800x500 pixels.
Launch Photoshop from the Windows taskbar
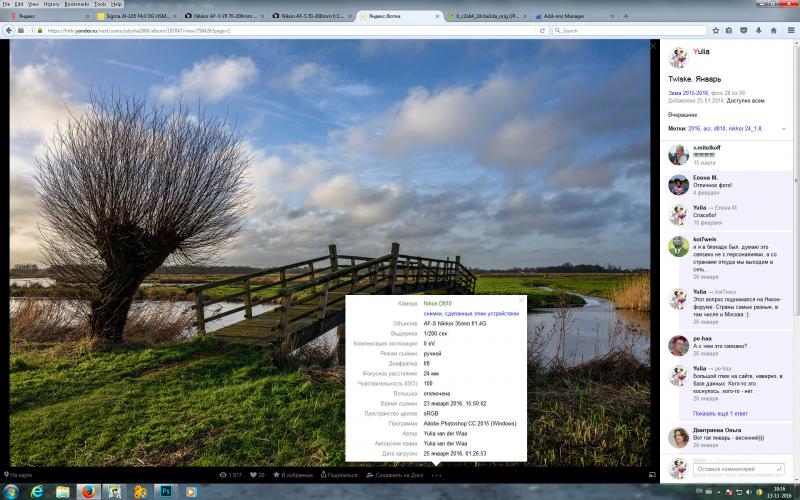point(165,492)
